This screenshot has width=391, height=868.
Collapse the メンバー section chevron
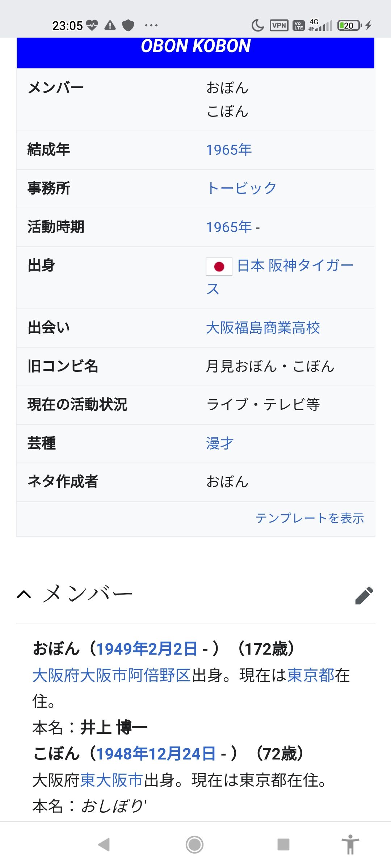click(x=24, y=595)
